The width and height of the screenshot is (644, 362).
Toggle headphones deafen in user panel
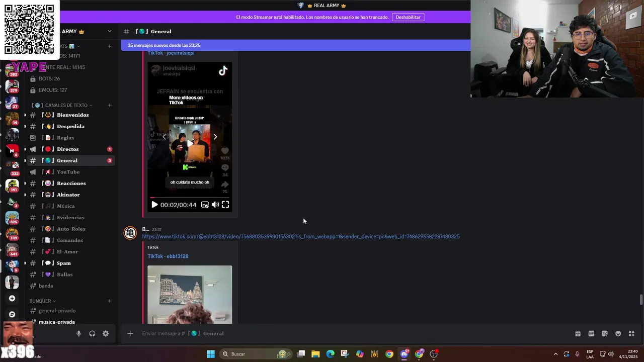(x=92, y=333)
